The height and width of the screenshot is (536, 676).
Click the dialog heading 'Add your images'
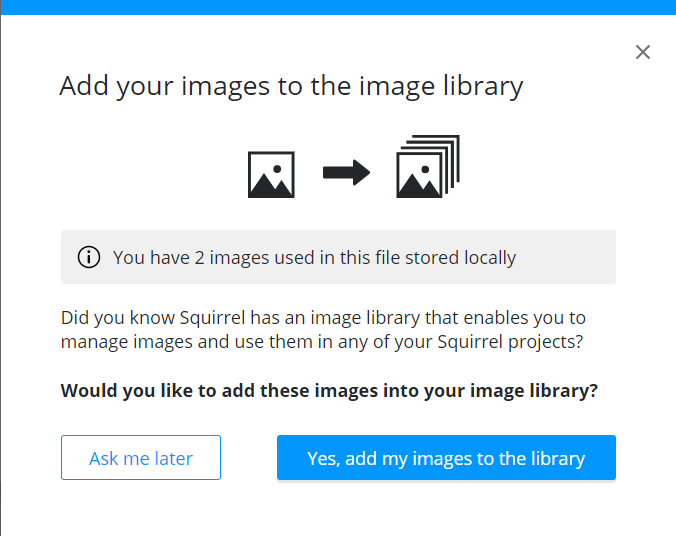click(x=291, y=85)
